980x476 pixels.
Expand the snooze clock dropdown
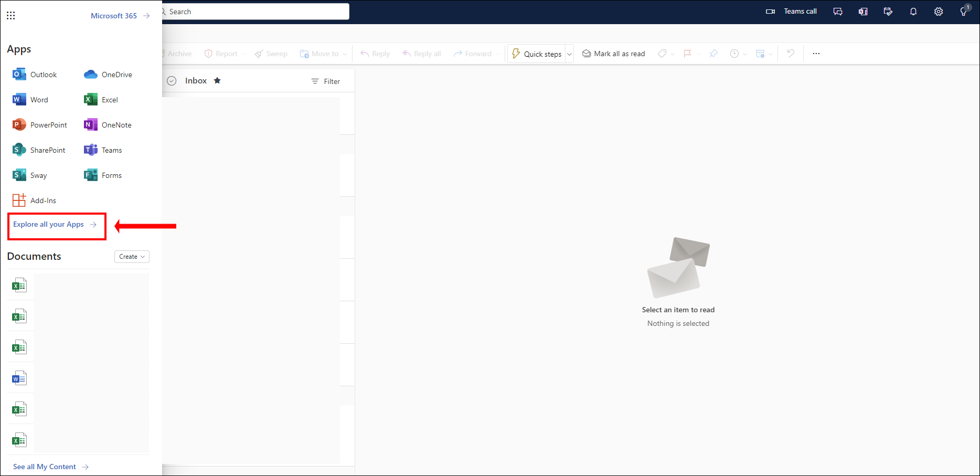pos(744,54)
